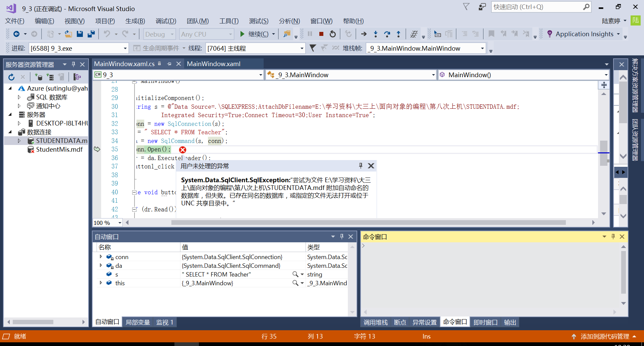
Task: Click the Step Over debug icon
Action: (387, 34)
